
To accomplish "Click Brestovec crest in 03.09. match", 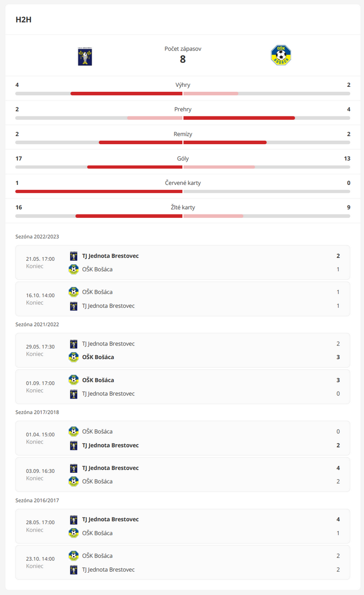I will [x=74, y=468].
